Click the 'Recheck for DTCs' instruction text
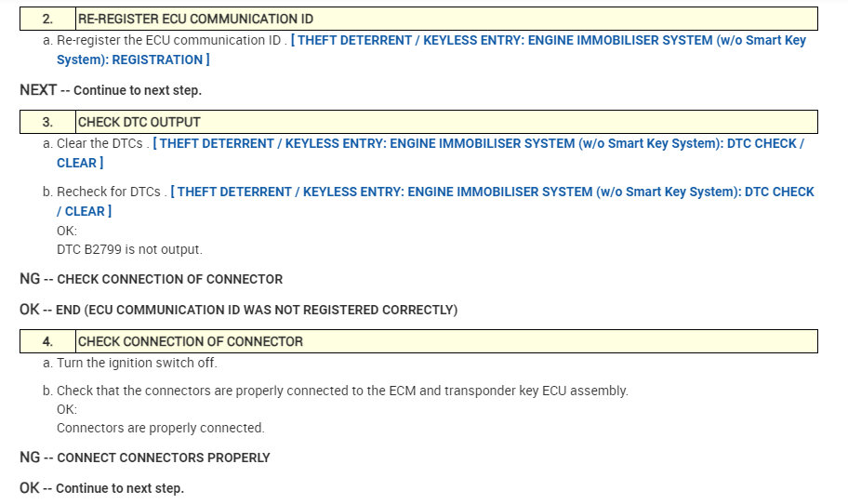This screenshot has width=848, height=504. pyautogui.click(x=109, y=192)
